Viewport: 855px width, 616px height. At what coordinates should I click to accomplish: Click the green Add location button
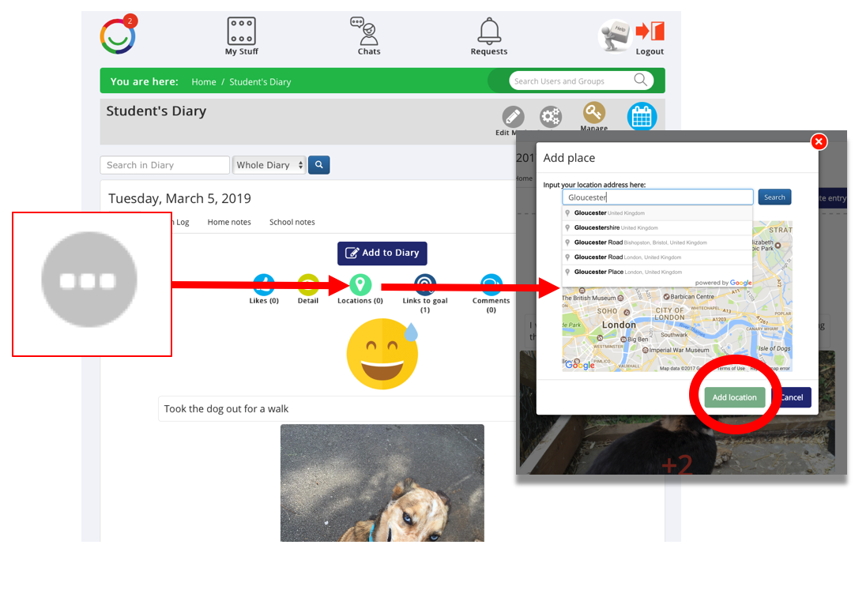pos(734,397)
